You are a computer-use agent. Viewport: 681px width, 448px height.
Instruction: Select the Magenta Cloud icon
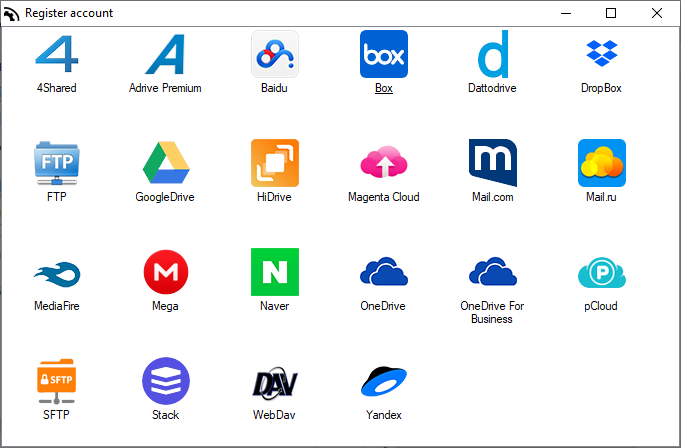pos(384,163)
